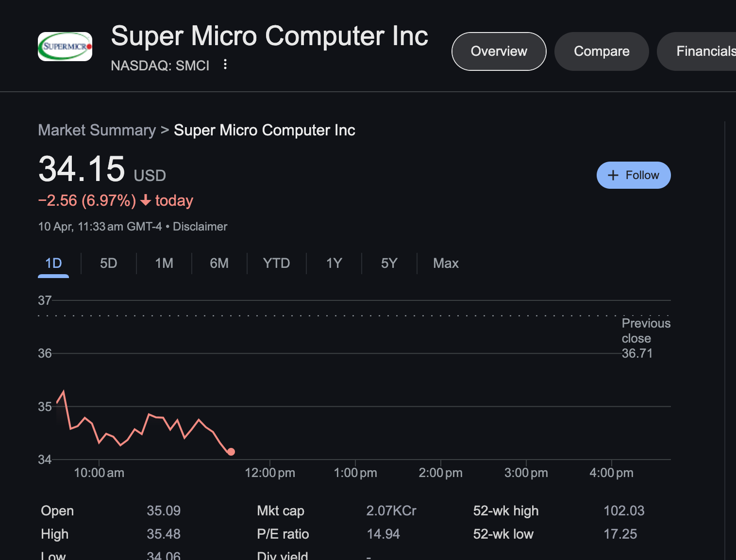This screenshot has width=736, height=560.
Task: Click the current price dot on the chart
Action: click(x=231, y=452)
